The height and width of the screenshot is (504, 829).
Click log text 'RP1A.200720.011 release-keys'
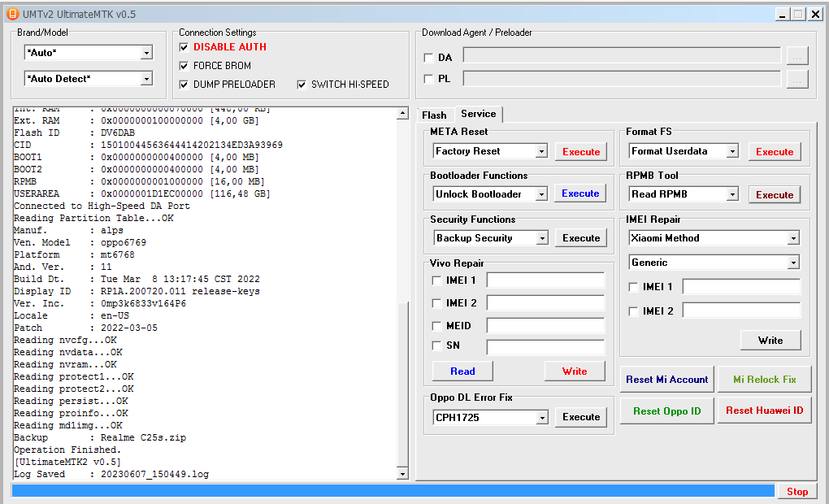click(x=180, y=291)
